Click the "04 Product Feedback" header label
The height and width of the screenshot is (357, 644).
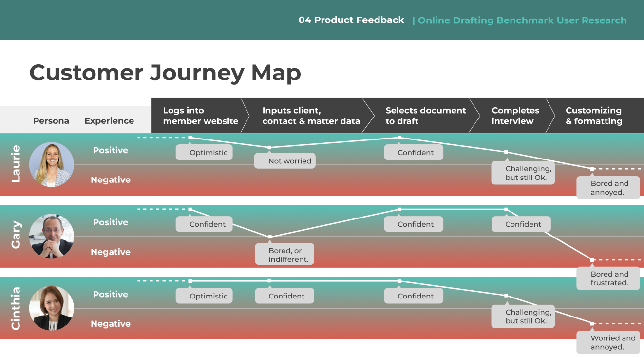(x=351, y=20)
